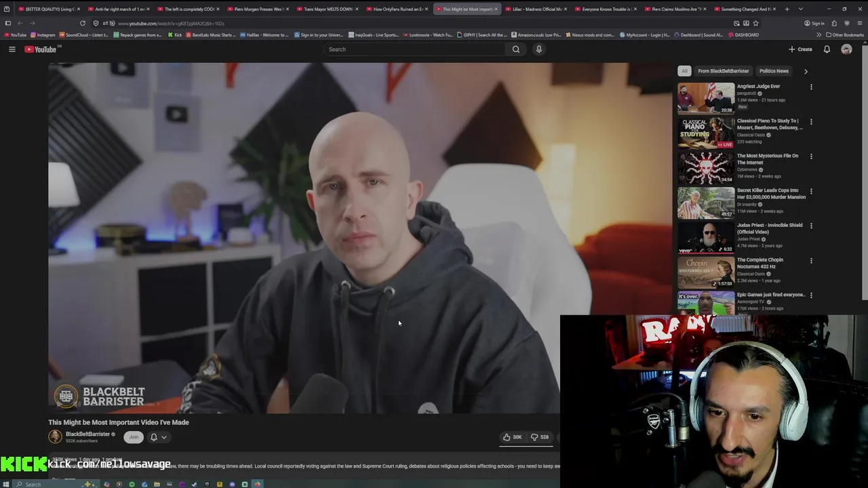This screenshot has width=868, height=488.
Task: Click the YouTube search magnifier button
Action: [x=516, y=49]
